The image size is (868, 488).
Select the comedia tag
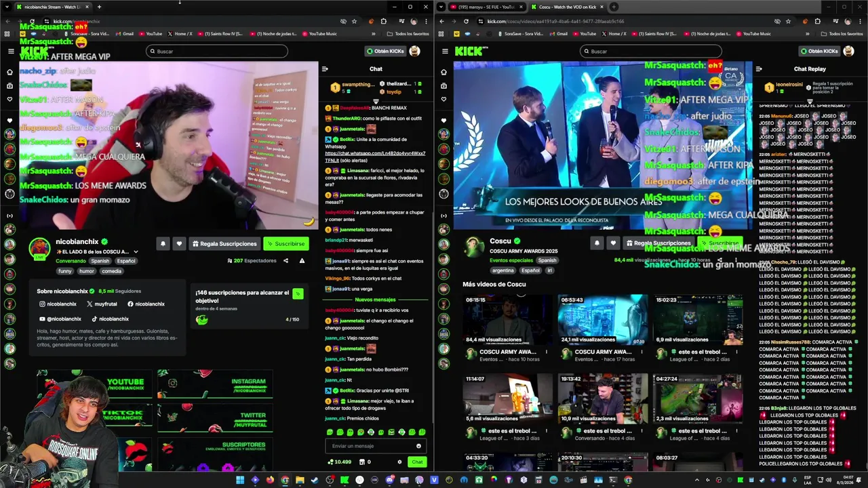click(111, 271)
